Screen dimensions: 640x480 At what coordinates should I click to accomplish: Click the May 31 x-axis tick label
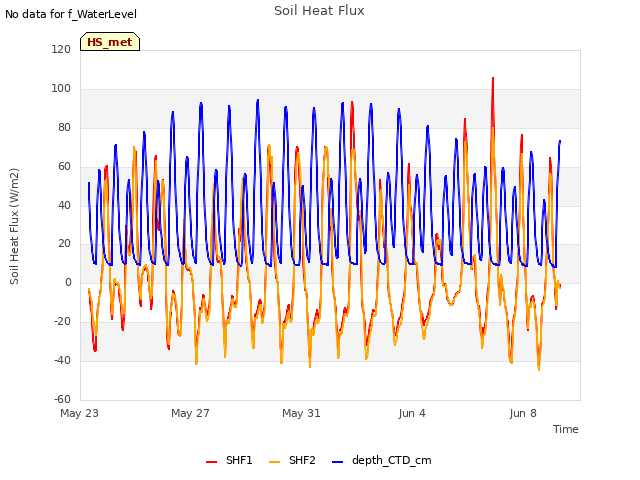coord(301,413)
